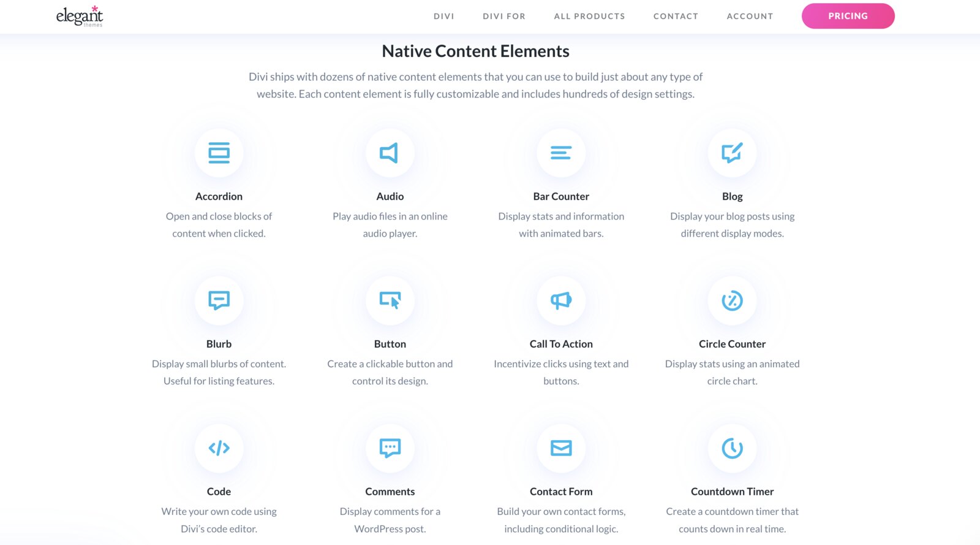This screenshot has width=980, height=545.
Task: Click the Comments chat bubble icon
Action: click(390, 448)
